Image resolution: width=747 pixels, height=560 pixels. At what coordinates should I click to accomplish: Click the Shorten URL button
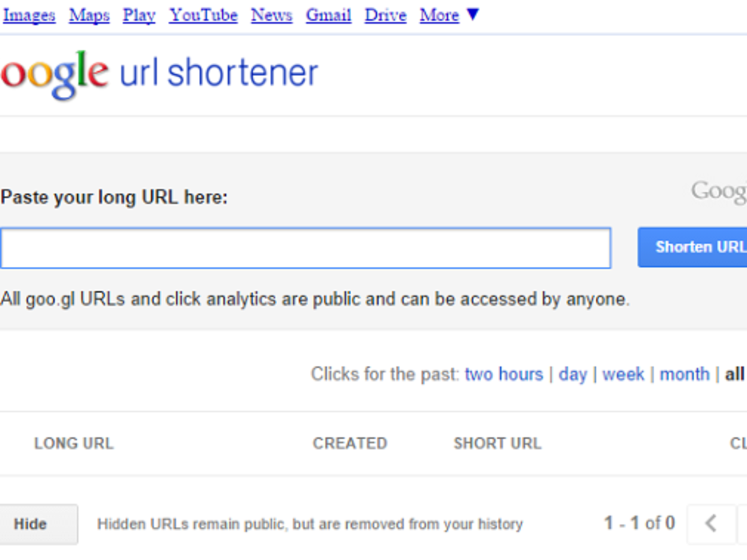tap(692, 247)
